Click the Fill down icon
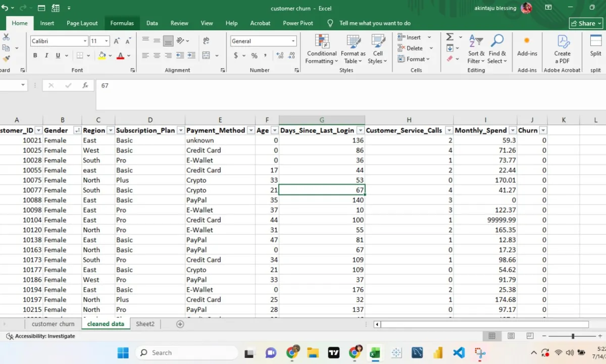 point(449,48)
